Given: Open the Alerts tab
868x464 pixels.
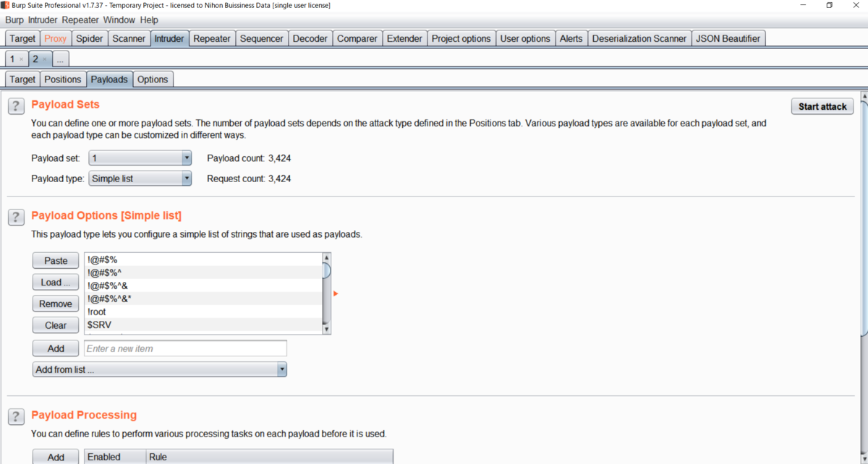Looking at the screenshot, I should click(x=571, y=38).
